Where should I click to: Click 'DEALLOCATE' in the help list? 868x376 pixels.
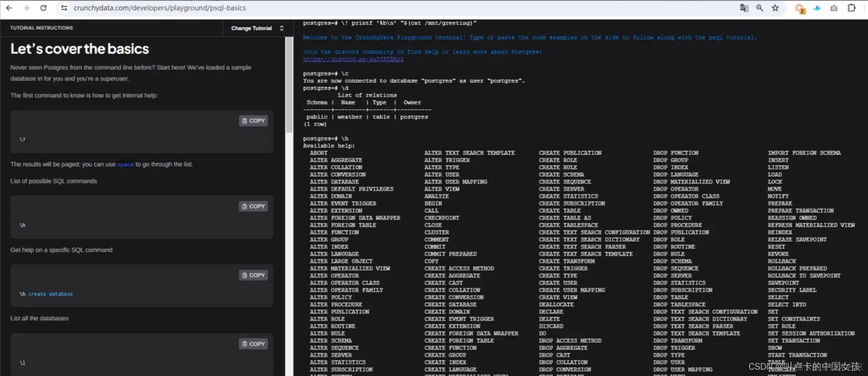coord(556,304)
